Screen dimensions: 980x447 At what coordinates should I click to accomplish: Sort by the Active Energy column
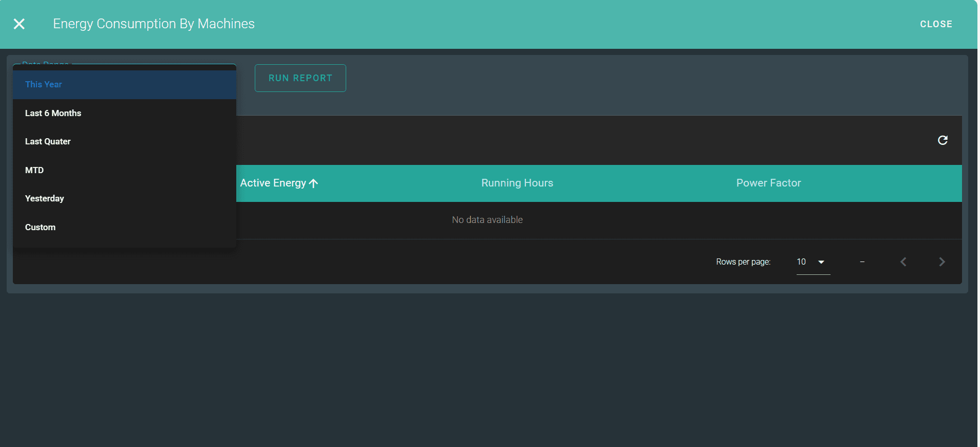(279, 183)
